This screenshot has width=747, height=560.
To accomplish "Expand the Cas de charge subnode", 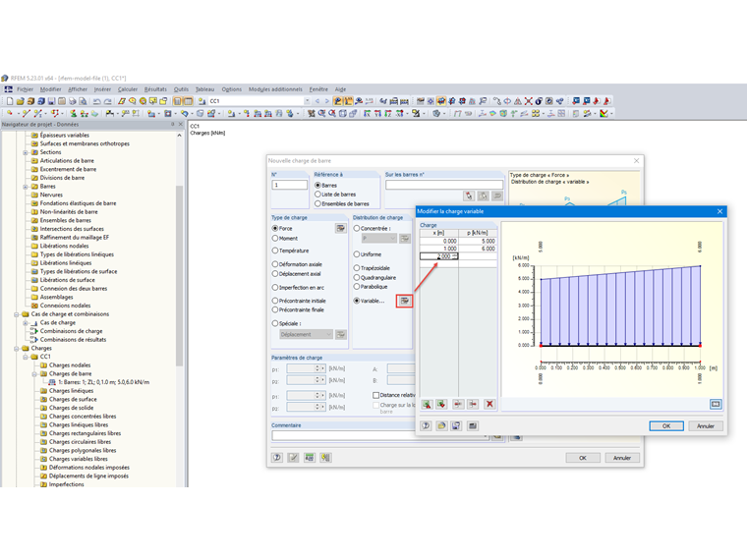I will tap(26, 323).
